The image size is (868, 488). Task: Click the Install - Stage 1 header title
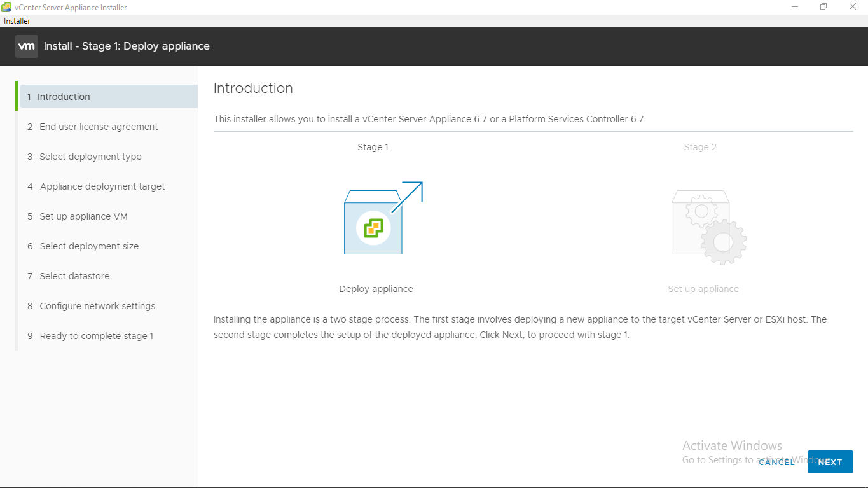[127, 46]
